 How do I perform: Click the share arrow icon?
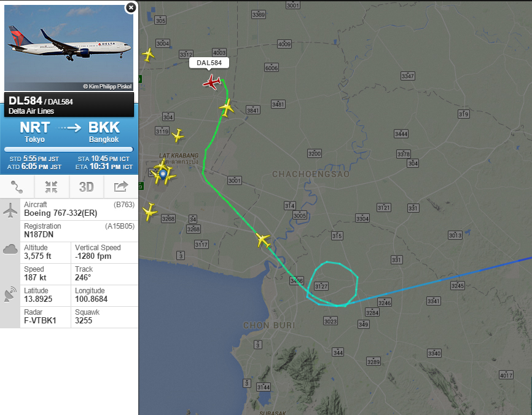(121, 187)
